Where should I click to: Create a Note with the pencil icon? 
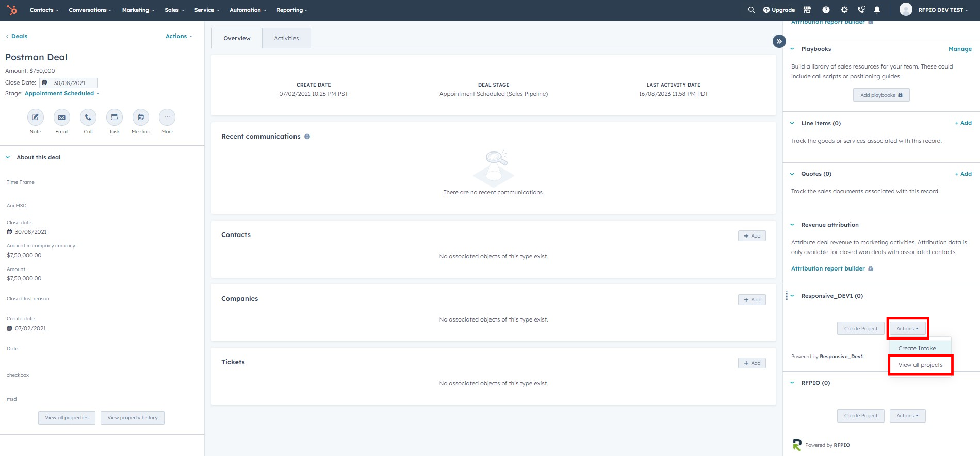point(35,117)
